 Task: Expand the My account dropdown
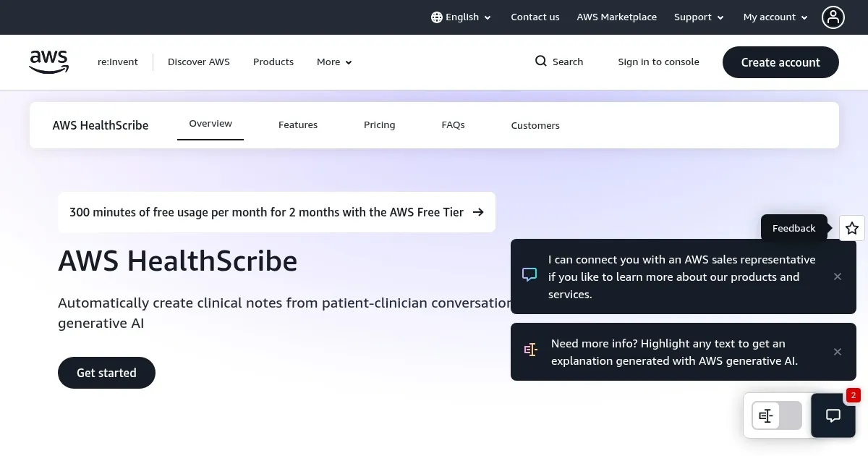coord(775,17)
